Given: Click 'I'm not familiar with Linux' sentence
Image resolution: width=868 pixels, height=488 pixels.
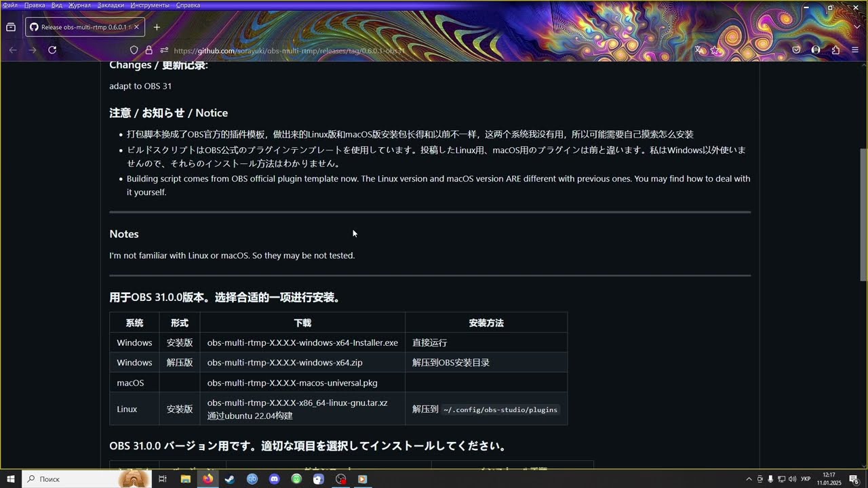Looking at the screenshot, I should pyautogui.click(x=232, y=256).
